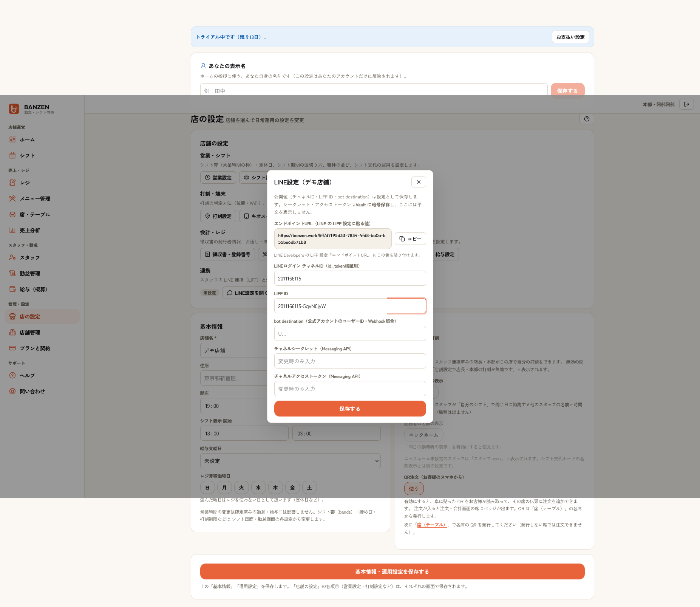Select 問い合わせ in the sidebar
700x607 pixels.
[42, 392]
